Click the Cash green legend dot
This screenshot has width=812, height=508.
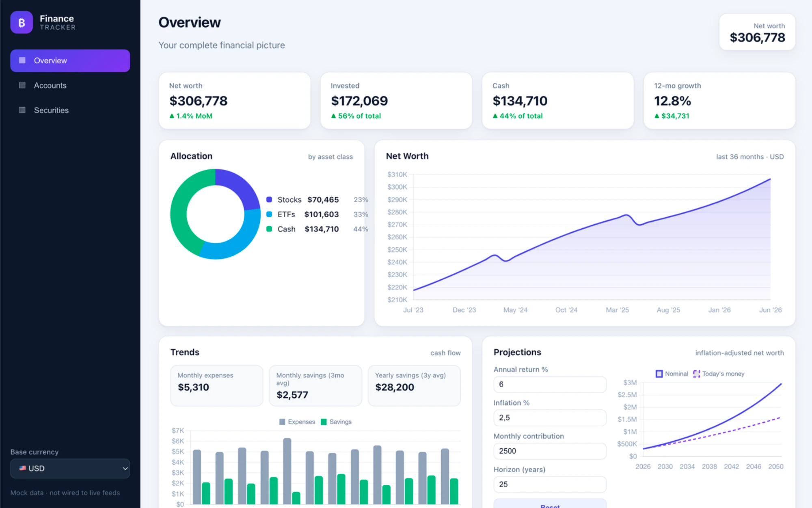269,229
